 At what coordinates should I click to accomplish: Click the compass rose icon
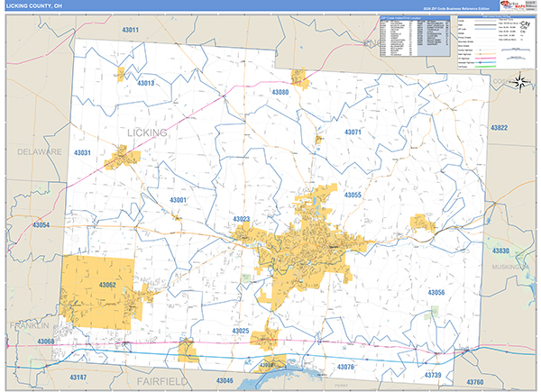point(521,81)
